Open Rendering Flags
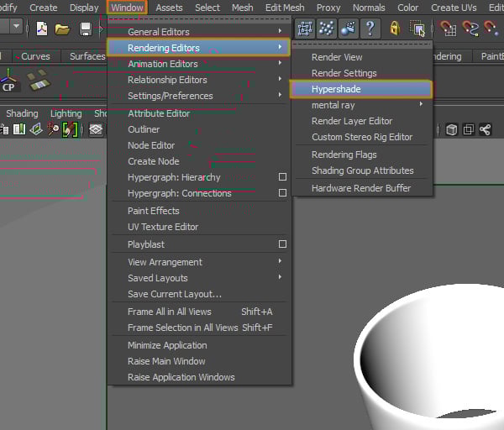 coord(344,155)
